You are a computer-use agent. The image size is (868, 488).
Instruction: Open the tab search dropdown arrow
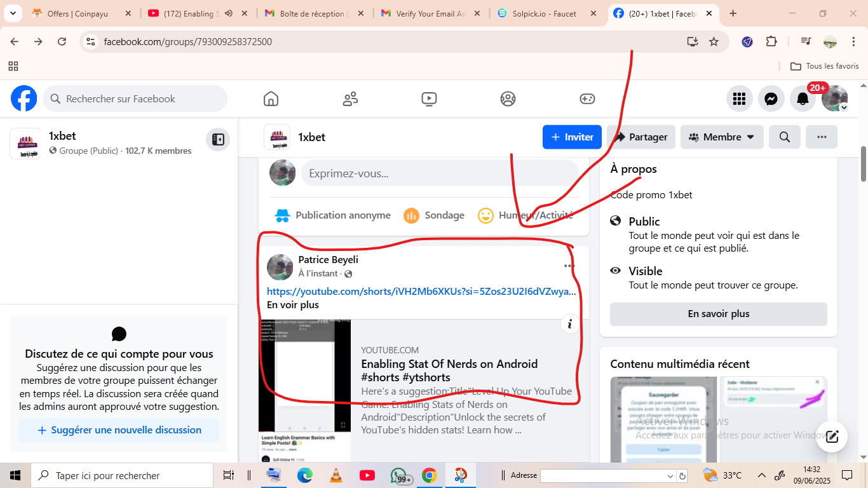[x=13, y=13]
